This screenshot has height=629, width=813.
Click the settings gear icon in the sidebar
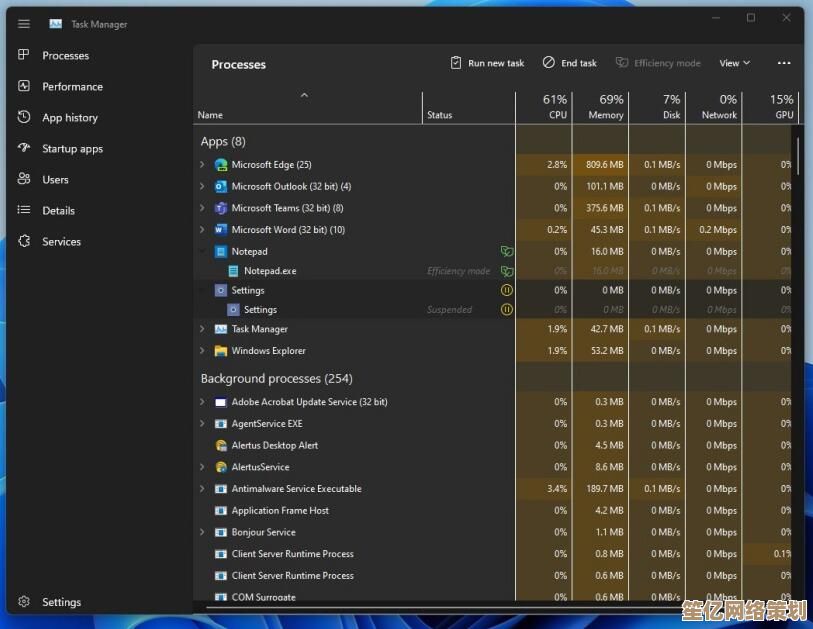click(x=24, y=602)
